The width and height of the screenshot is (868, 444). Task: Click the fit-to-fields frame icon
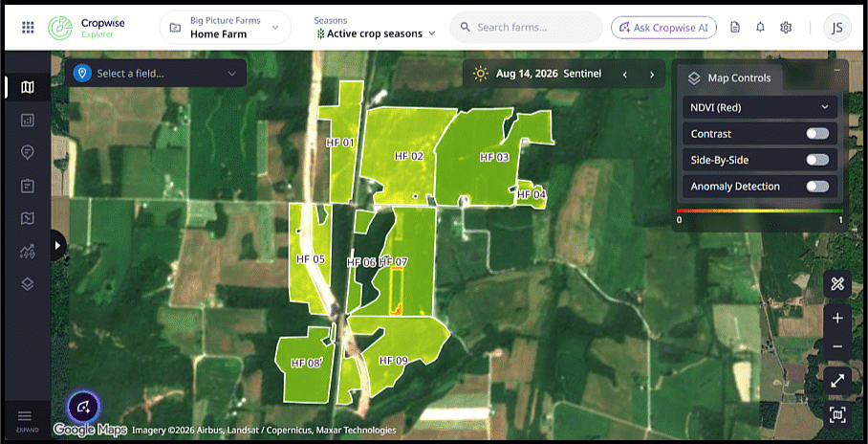pos(837,414)
